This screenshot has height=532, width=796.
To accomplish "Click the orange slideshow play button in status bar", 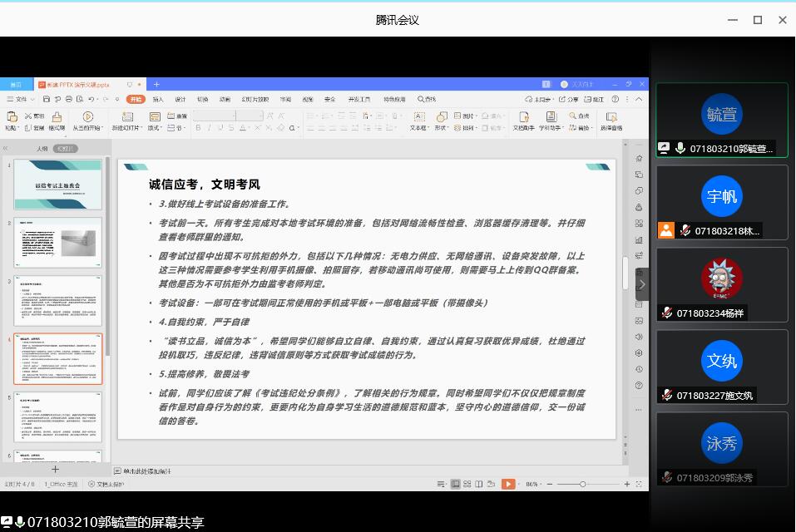I will [508, 485].
